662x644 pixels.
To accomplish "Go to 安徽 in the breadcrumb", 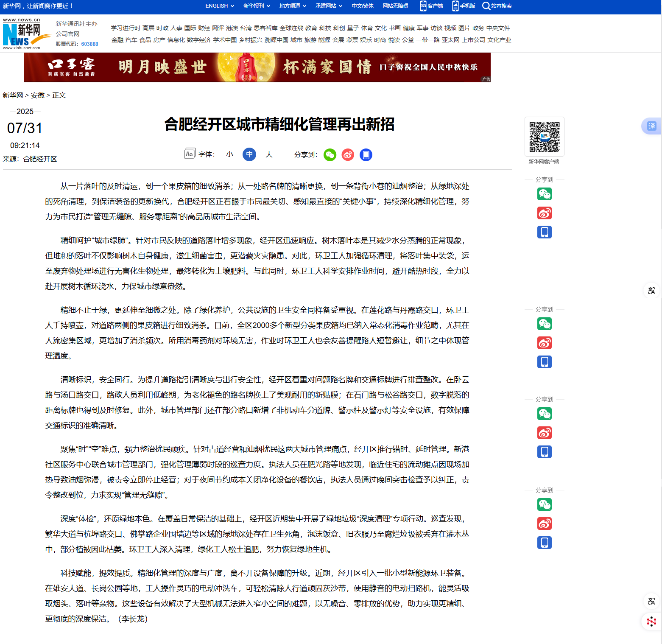I will pyautogui.click(x=37, y=95).
